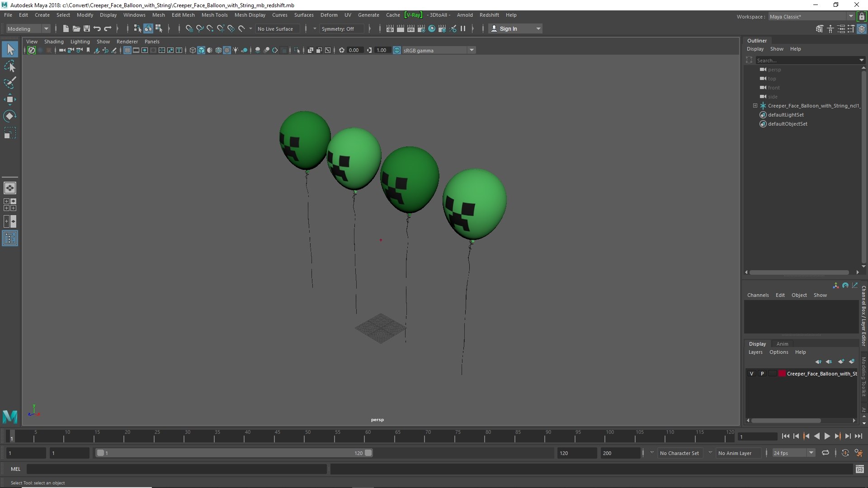Toggle the viewport grid display icon
The image size is (868, 488).
[x=127, y=50]
